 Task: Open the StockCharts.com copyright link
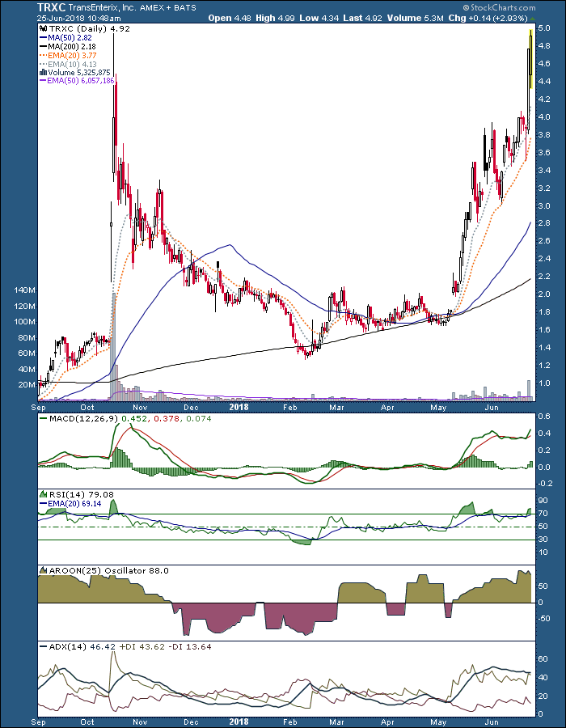tap(499, 8)
